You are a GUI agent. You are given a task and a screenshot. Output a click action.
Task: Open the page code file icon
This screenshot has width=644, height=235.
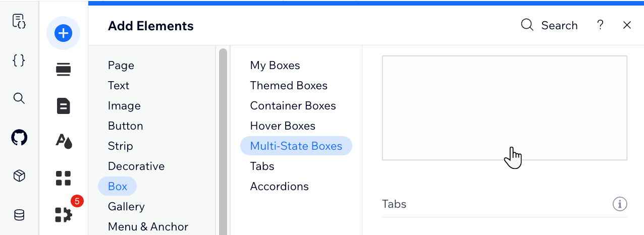coord(19,21)
